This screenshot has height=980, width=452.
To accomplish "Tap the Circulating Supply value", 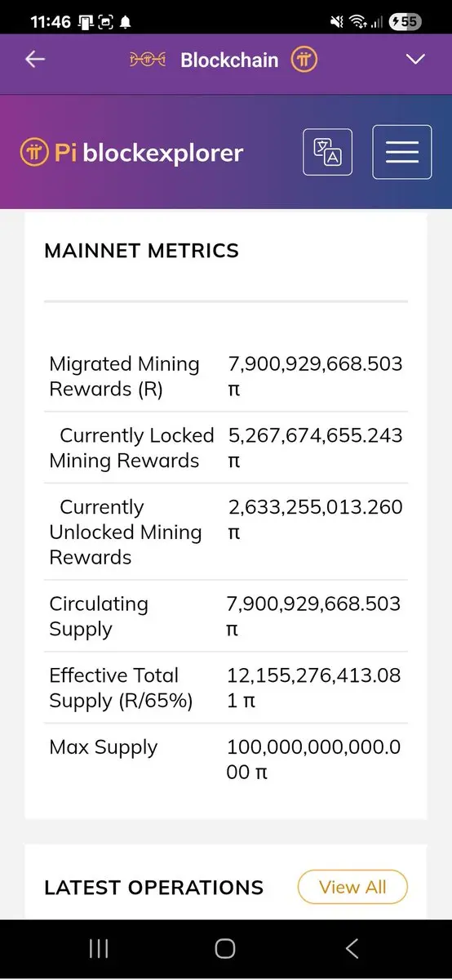I will tap(314, 617).
